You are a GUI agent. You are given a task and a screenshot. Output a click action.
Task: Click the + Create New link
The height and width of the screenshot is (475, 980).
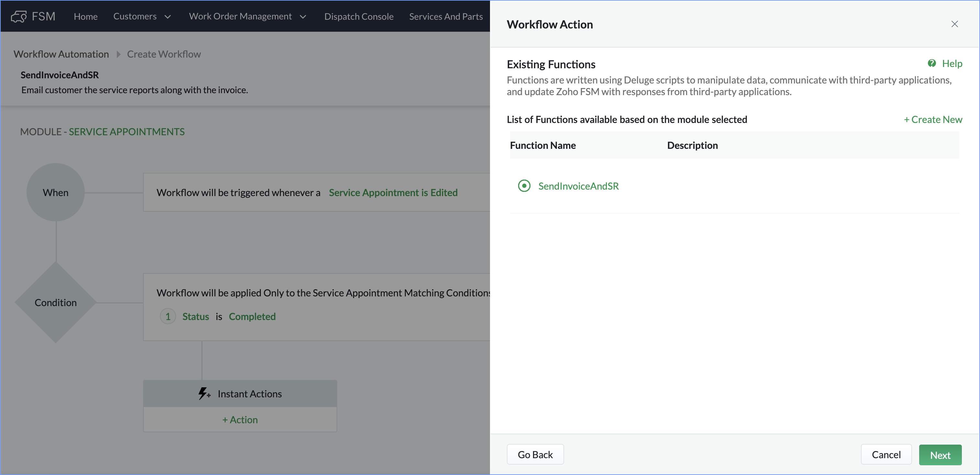click(933, 120)
